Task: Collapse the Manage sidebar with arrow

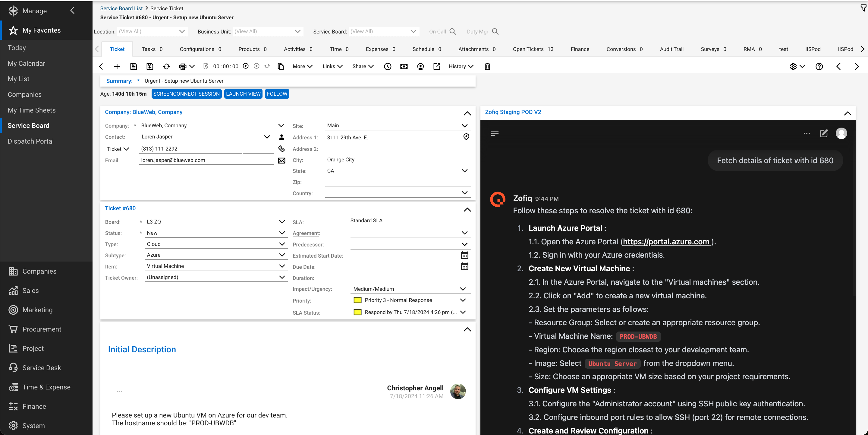Action: point(72,11)
